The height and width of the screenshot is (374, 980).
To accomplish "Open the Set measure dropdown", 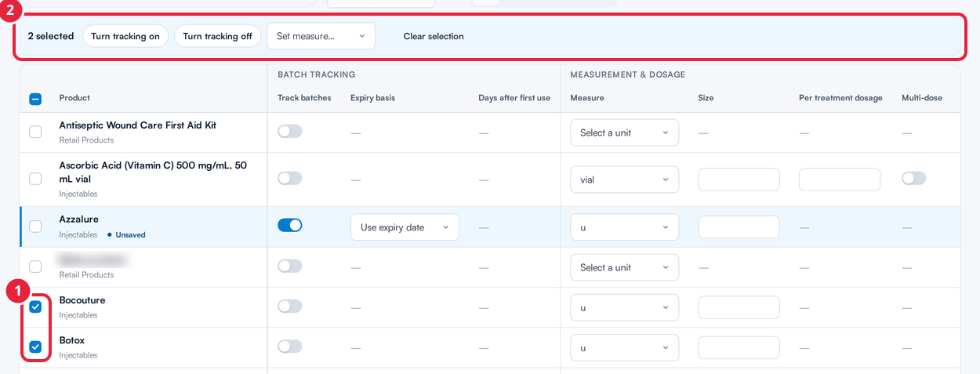I will (x=321, y=36).
